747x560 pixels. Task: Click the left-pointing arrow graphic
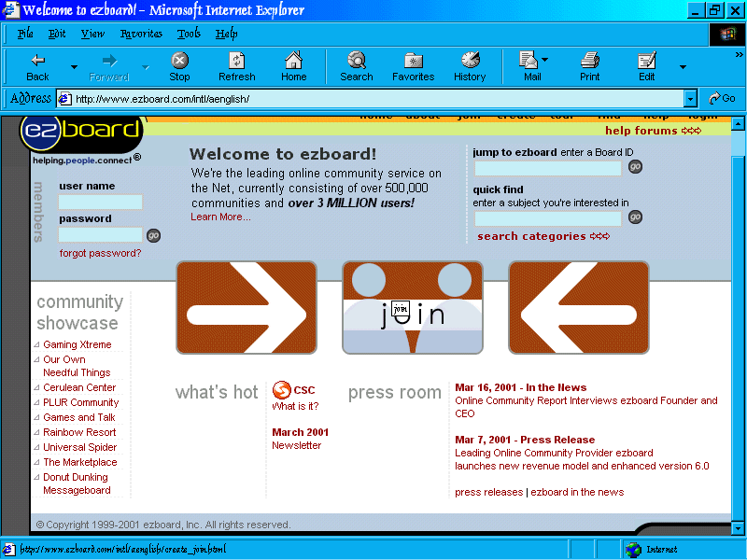[x=579, y=308]
